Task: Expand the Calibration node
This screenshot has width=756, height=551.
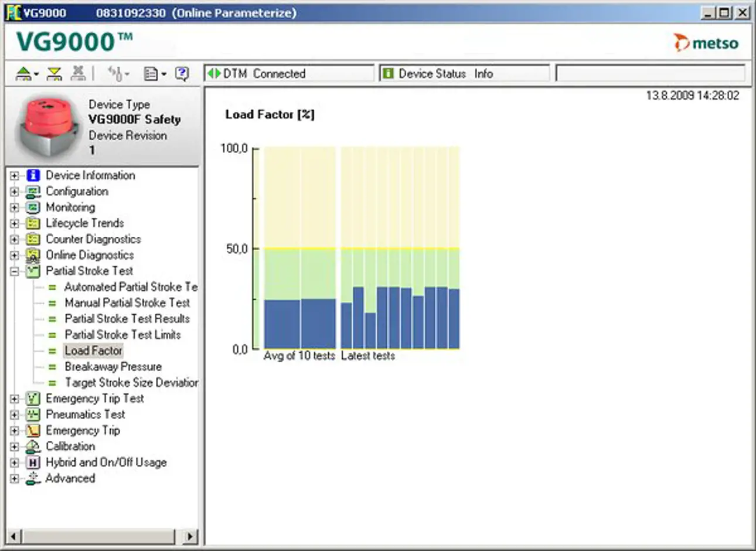Action: (15, 447)
